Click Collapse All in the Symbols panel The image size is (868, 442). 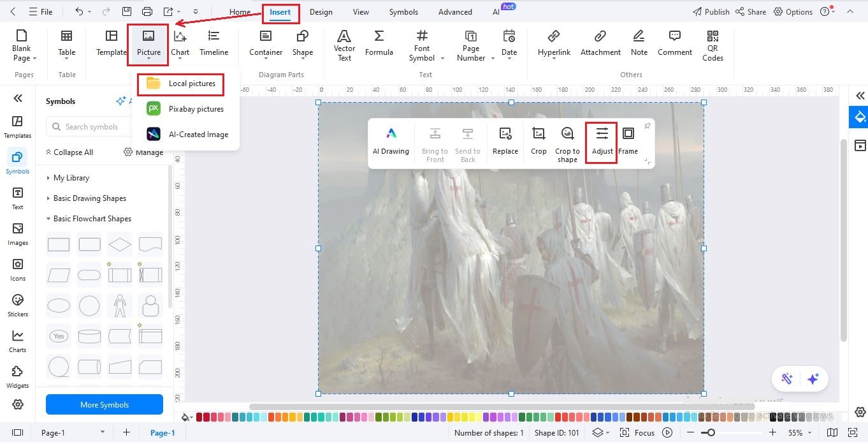pos(69,152)
